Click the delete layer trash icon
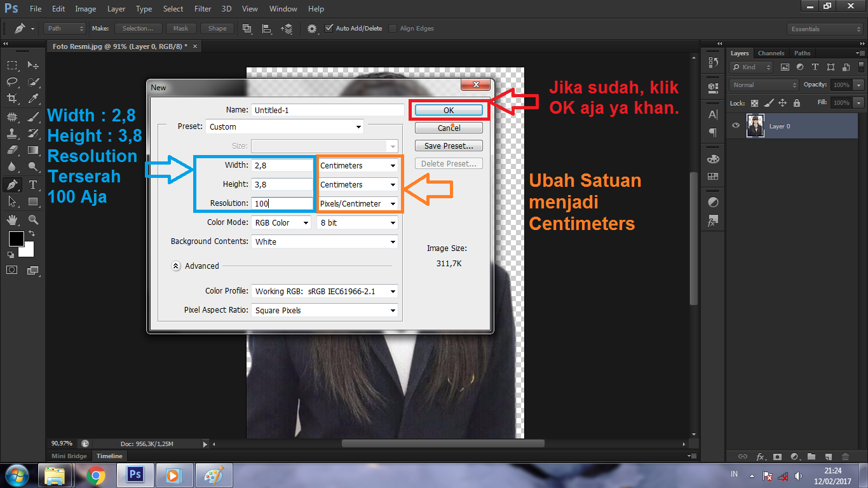The height and width of the screenshot is (488, 868). (845, 456)
